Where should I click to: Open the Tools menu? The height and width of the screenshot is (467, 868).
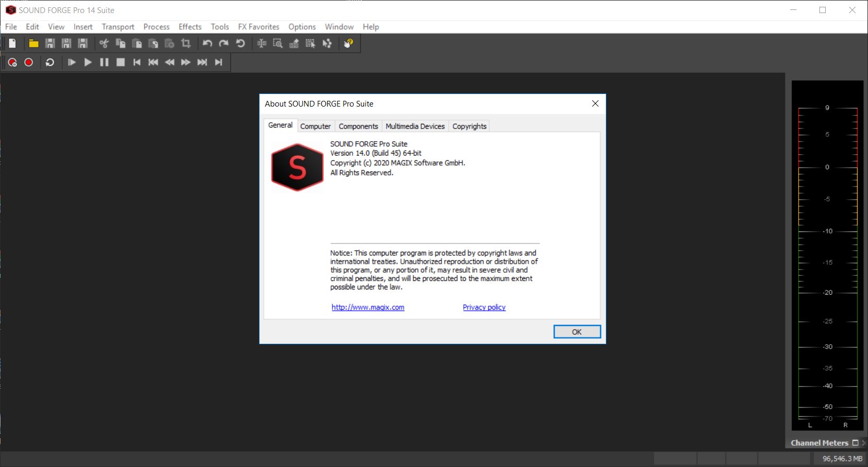point(220,27)
